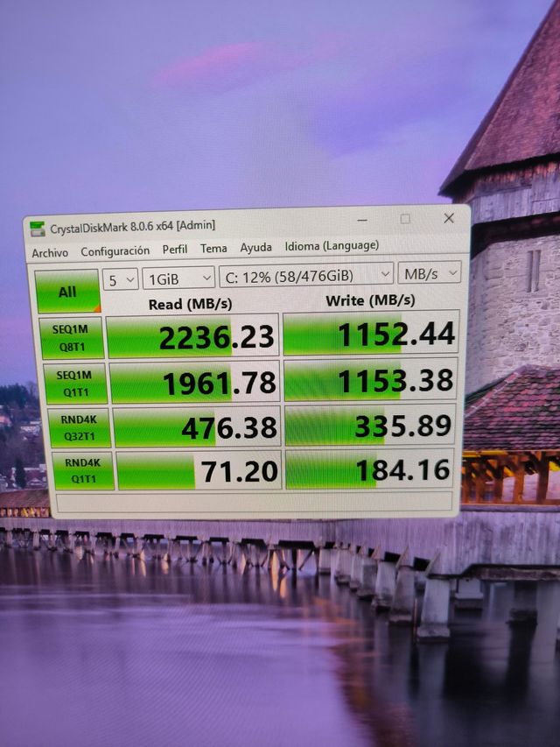Open the Configuración menu
Image resolution: width=560 pixels, height=747 pixels.
115,251
